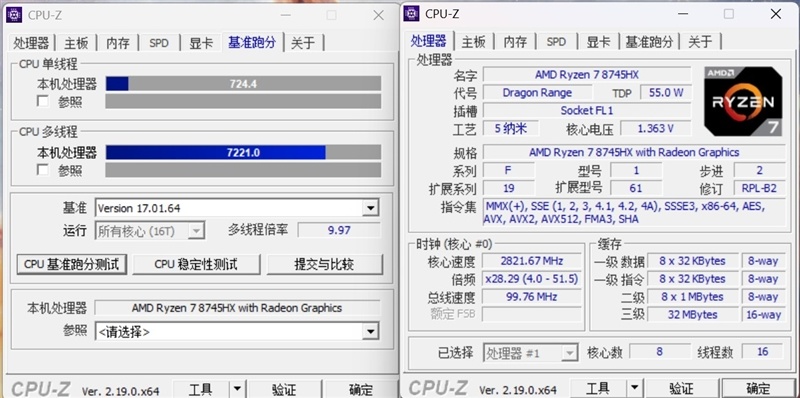800x398 pixels.
Task: Switch to 处理器 tab in left window
Action: pos(31,43)
